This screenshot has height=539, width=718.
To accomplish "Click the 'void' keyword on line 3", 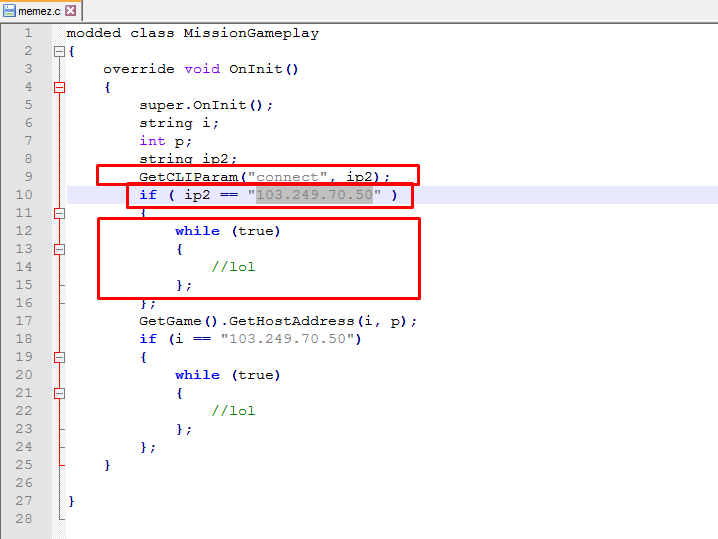I will click(202, 69).
